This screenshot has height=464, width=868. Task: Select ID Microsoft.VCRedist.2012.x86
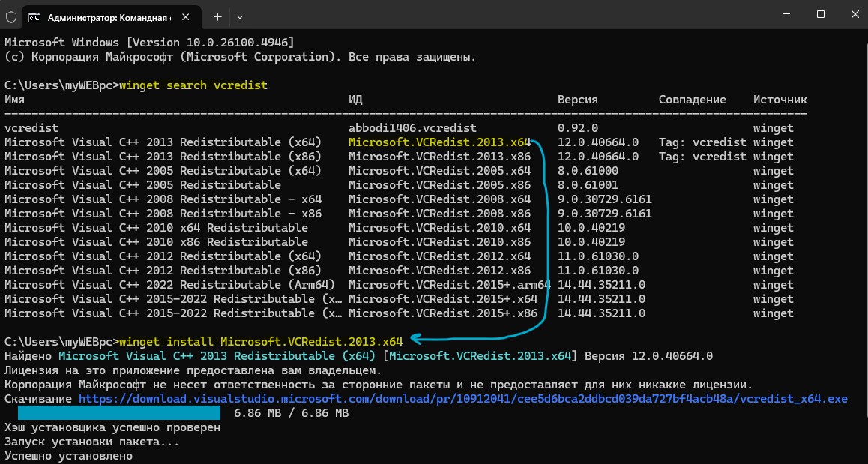[439, 271]
